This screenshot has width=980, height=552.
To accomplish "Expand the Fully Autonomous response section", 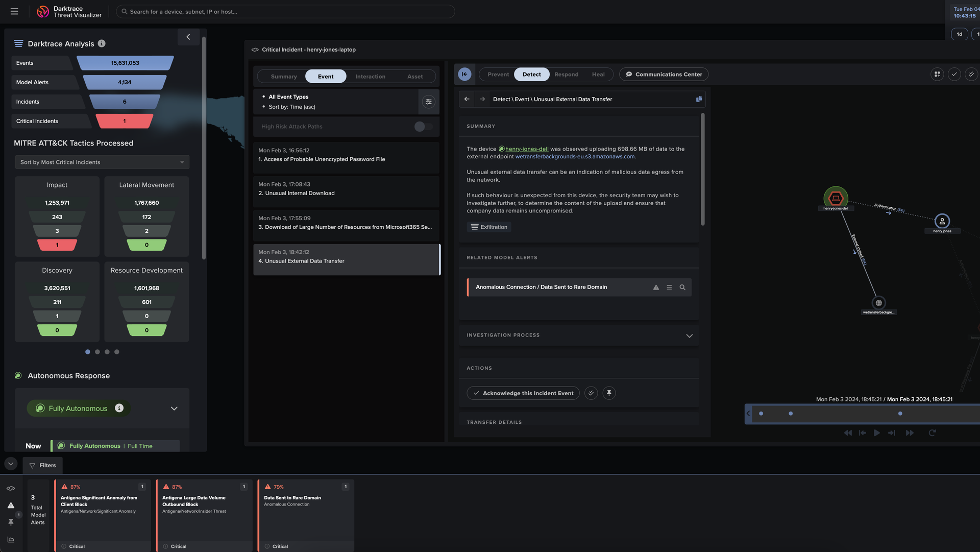I will pos(174,409).
